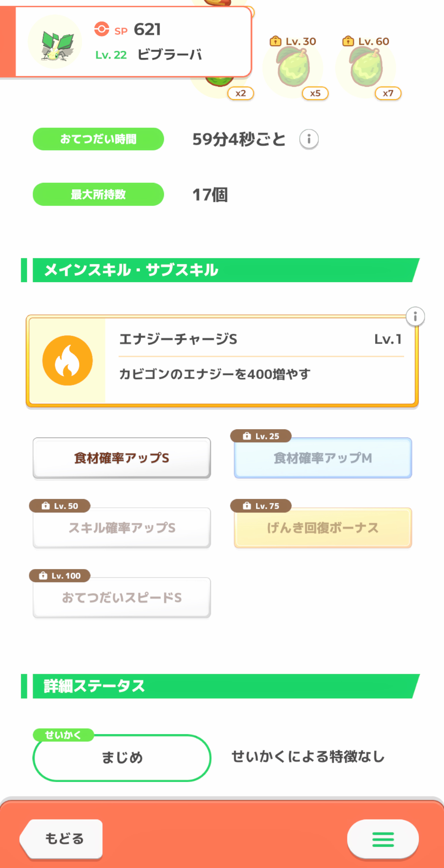
Task: Tap the まじめ nature box
Action: (x=122, y=758)
